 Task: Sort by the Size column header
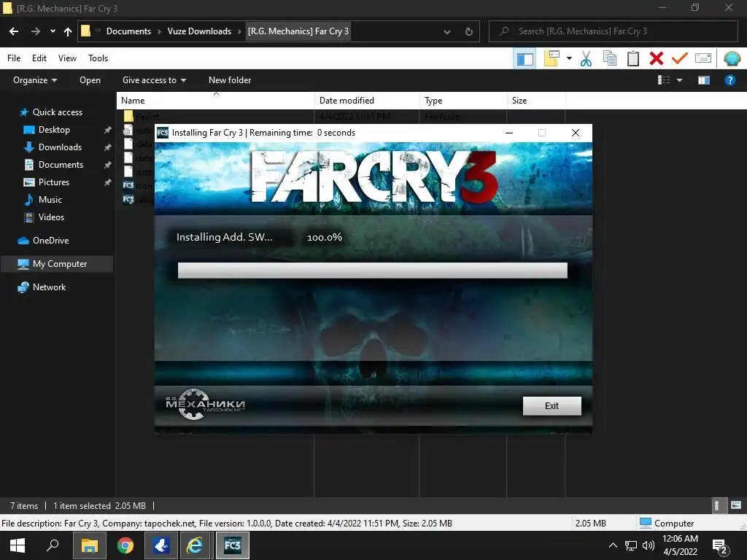click(536, 101)
